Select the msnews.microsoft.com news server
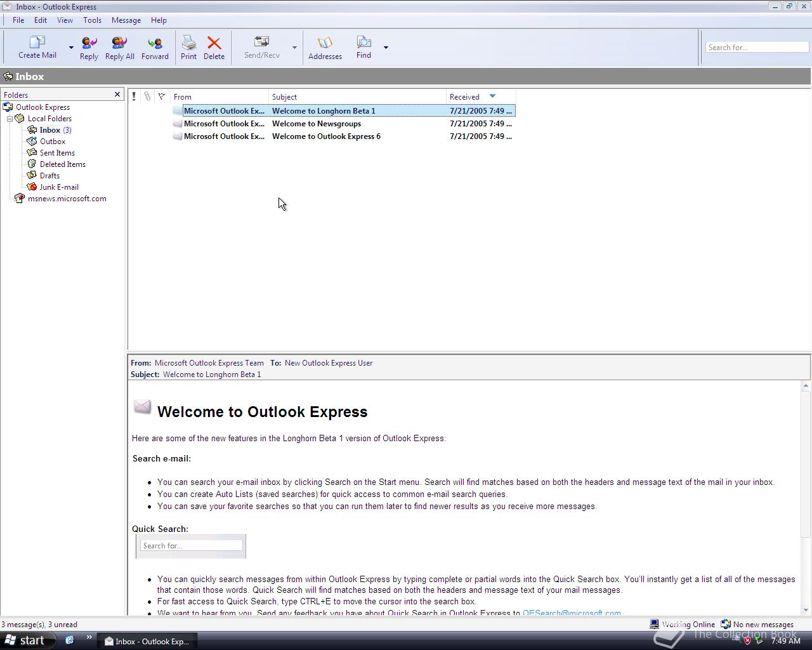Viewport: 812px width, 650px height. pos(67,199)
